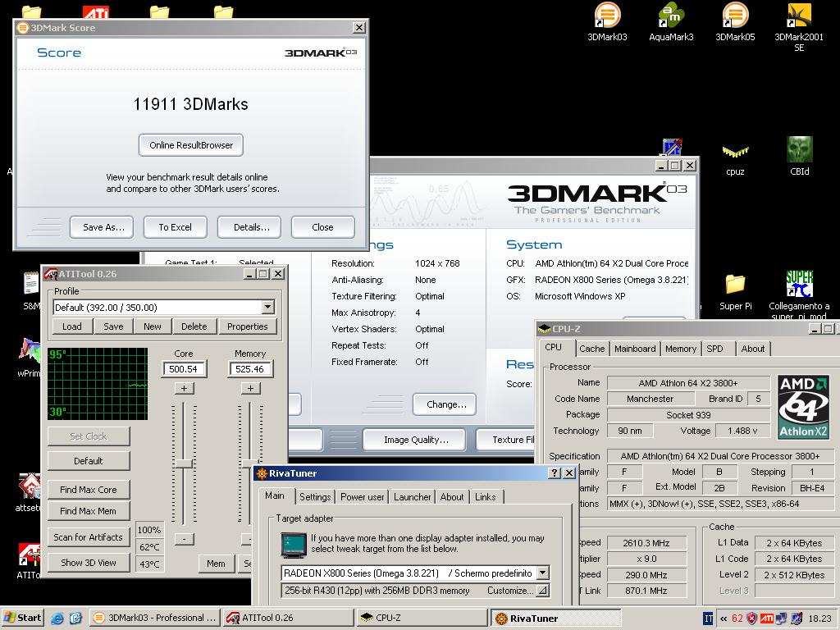Open the CPU-Z About tab
This screenshot has width=840, height=630.
[x=753, y=349]
